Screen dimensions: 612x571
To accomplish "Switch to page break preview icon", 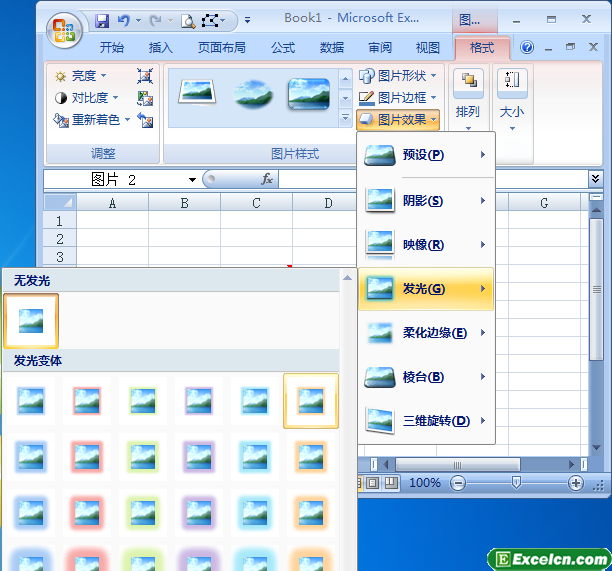I will point(391,483).
